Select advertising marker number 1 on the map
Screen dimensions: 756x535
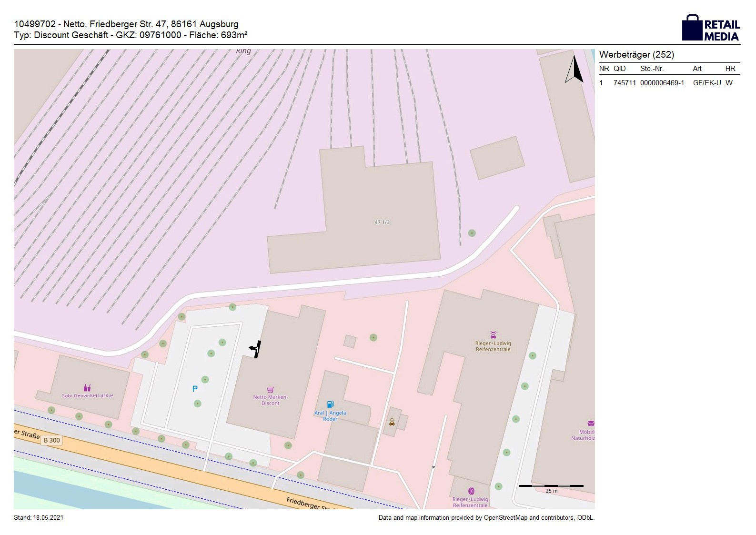click(x=256, y=349)
